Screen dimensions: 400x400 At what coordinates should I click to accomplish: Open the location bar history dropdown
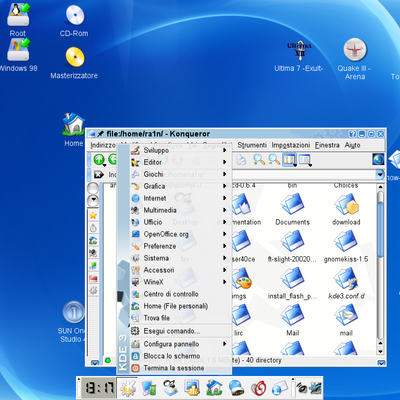coord(380,174)
